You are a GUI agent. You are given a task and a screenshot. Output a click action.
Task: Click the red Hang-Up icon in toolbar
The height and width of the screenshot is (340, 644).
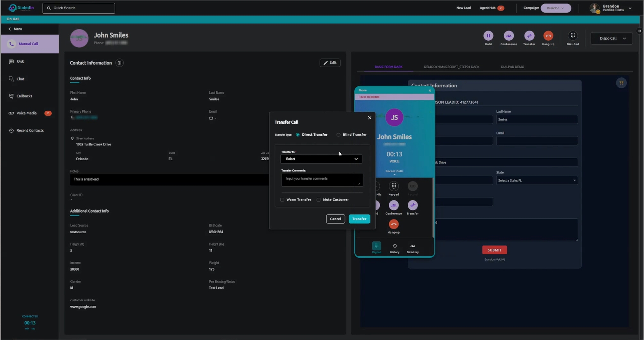coord(548,36)
